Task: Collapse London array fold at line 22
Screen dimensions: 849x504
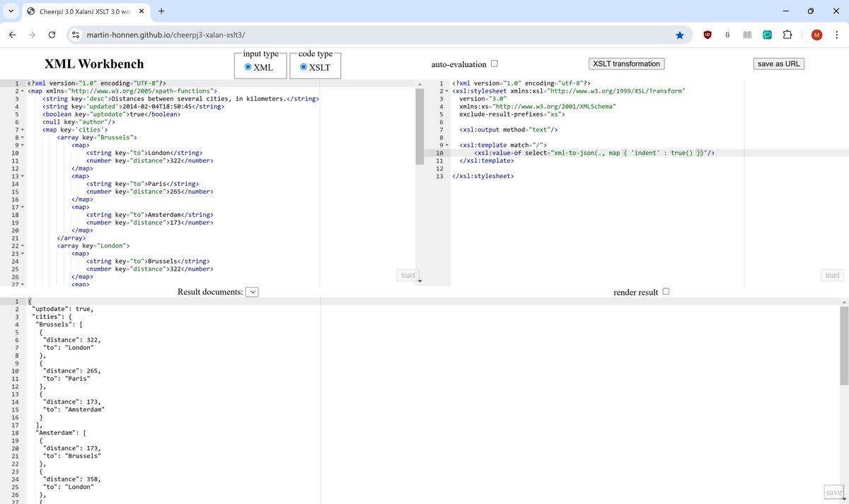Action: click(x=23, y=245)
